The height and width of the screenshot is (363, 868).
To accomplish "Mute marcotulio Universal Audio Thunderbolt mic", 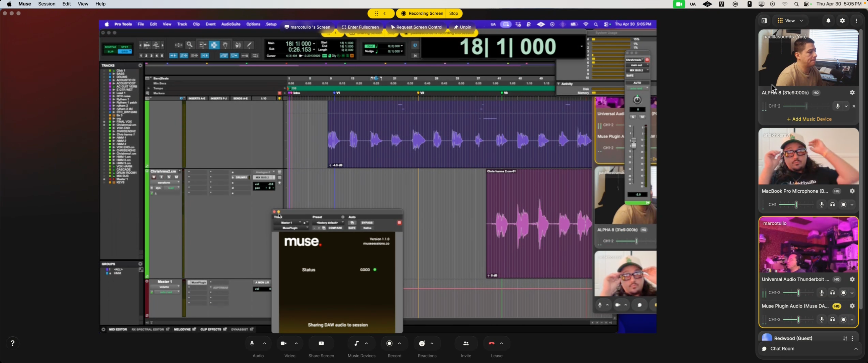I will (821, 293).
